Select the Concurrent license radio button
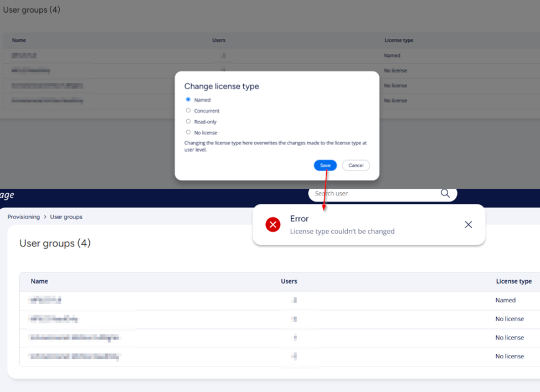This screenshot has width=540, height=392. pos(188,111)
